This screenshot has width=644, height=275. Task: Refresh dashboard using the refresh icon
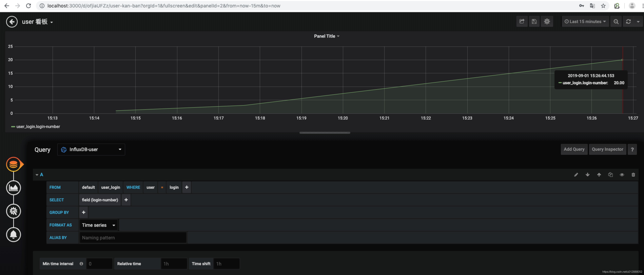pyautogui.click(x=628, y=22)
